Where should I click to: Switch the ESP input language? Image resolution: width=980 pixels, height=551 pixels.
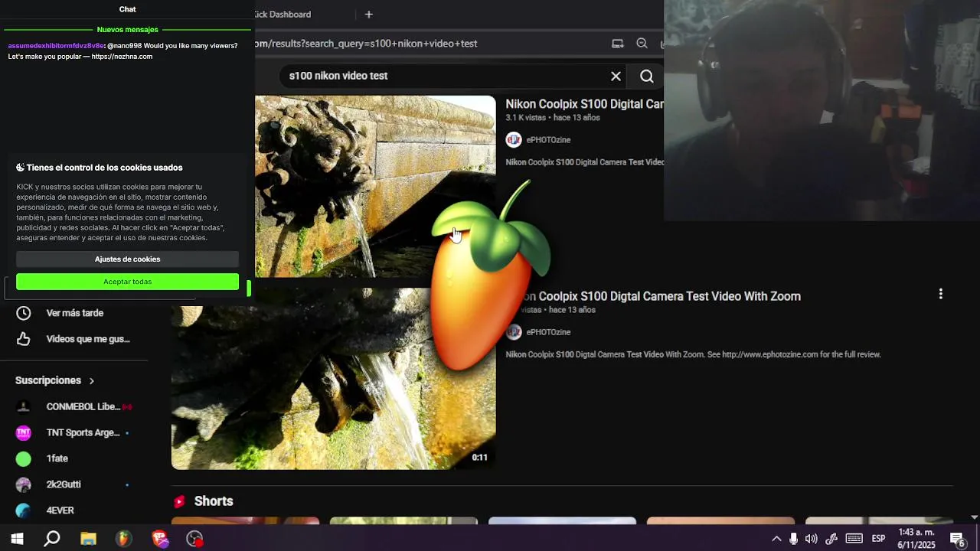click(879, 539)
